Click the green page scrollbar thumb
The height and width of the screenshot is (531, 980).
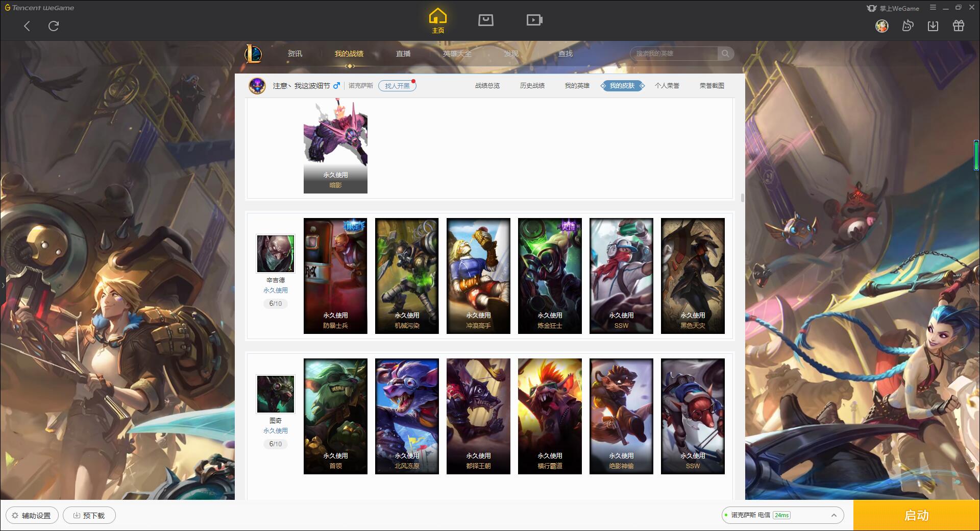pos(976,155)
